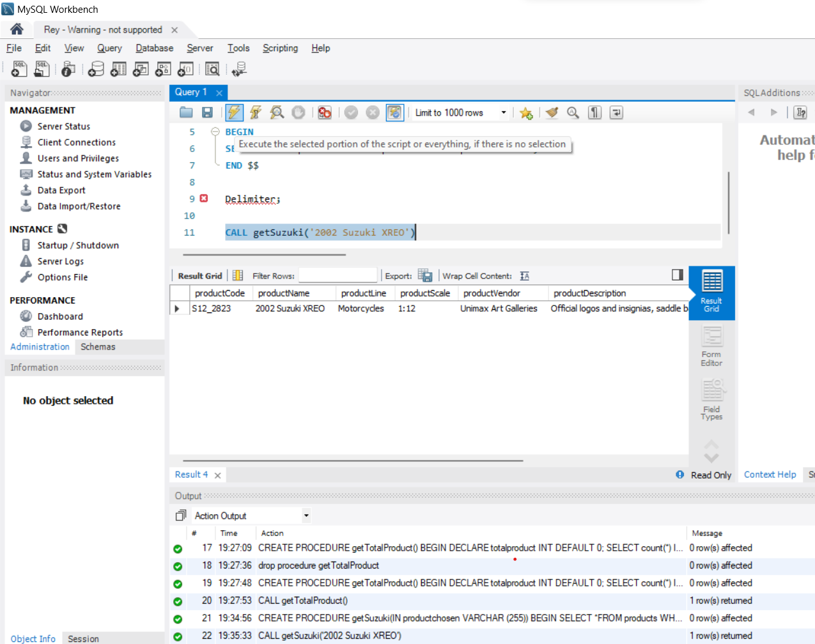
Task: Click the SQL editor vertical scrollbar
Action: tap(729, 202)
